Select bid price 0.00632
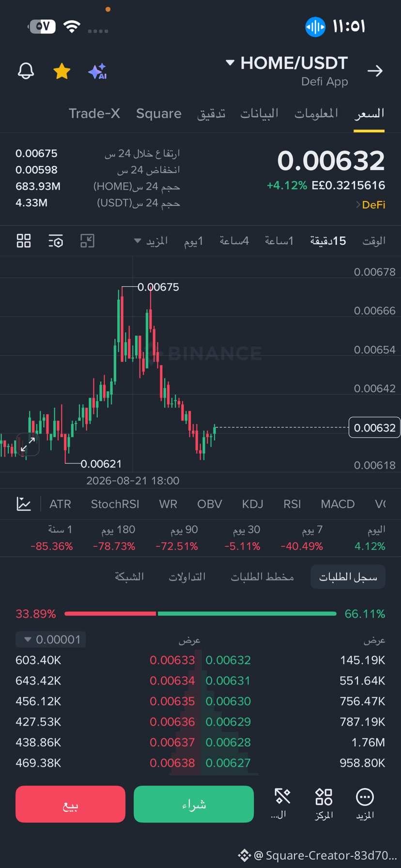The image size is (401, 868). pyautogui.click(x=228, y=660)
